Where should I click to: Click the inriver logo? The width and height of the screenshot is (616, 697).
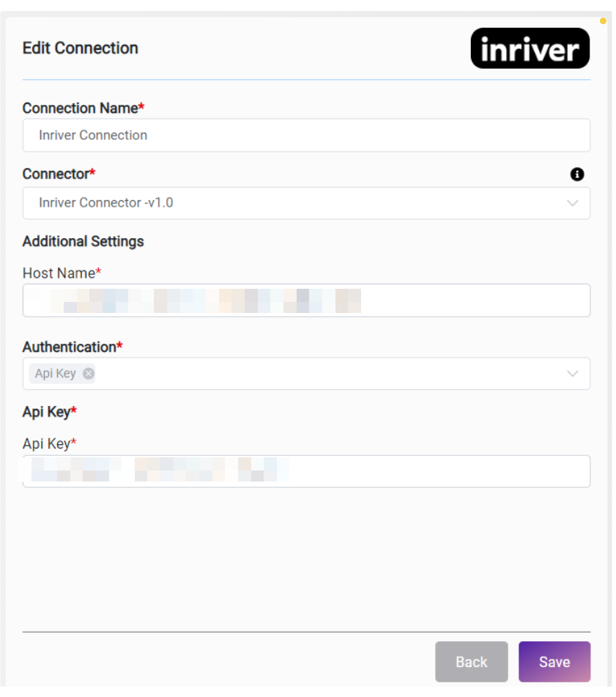530,48
